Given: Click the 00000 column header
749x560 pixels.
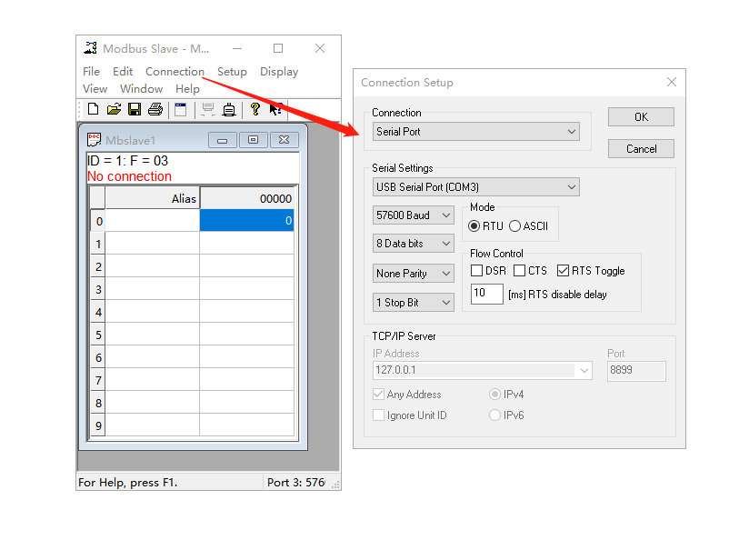Looking at the screenshot, I should click(246, 198).
